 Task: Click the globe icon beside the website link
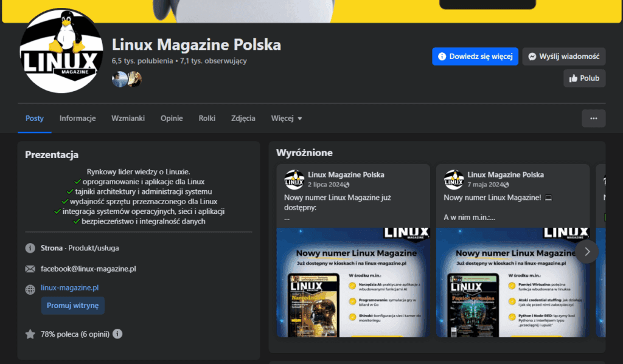point(30,289)
